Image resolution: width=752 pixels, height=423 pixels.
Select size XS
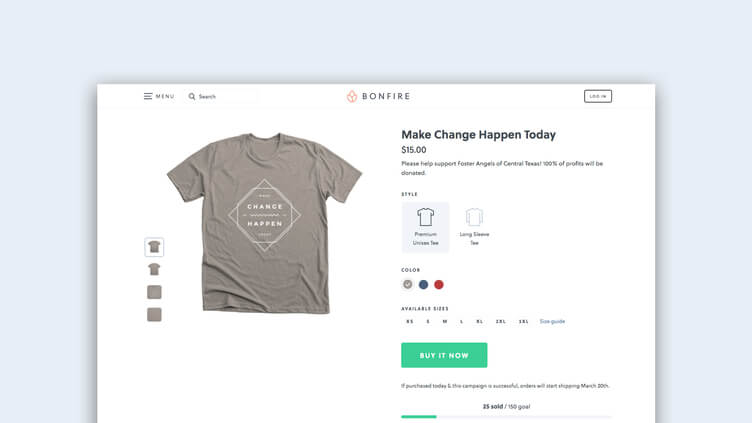[x=410, y=321]
